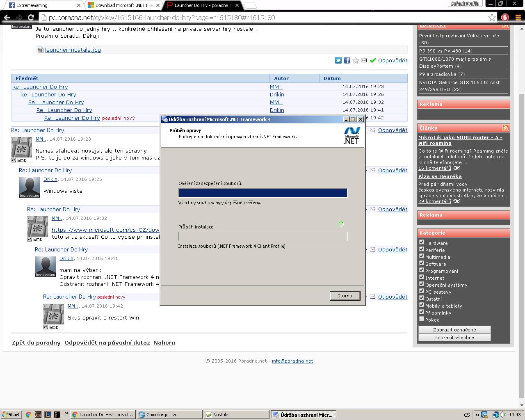Open the launcher-nostale.jpg attachment link
The image size is (525, 420).
pyautogui.click(x=73, y=50)
